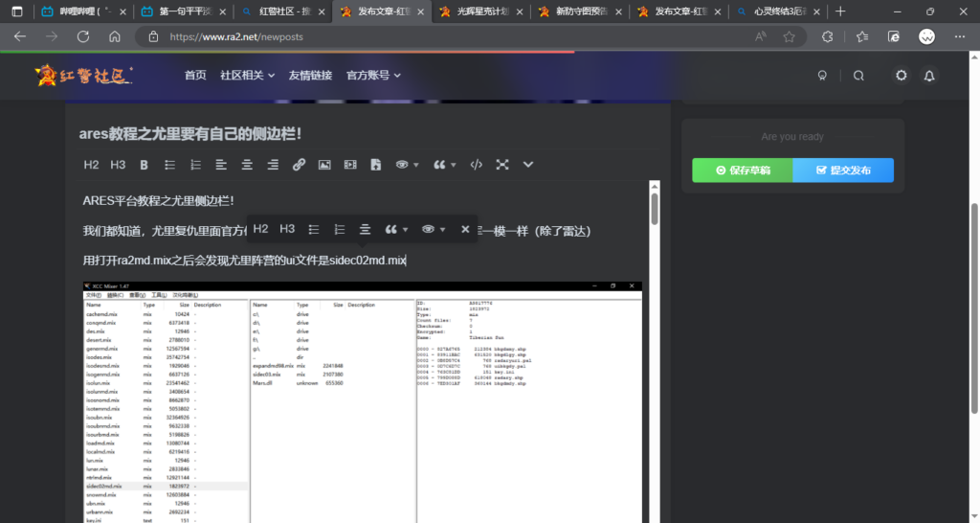980x523 pixels.
Task: Toggle the lightbulb theme icon in header
Action: point(822,76)
